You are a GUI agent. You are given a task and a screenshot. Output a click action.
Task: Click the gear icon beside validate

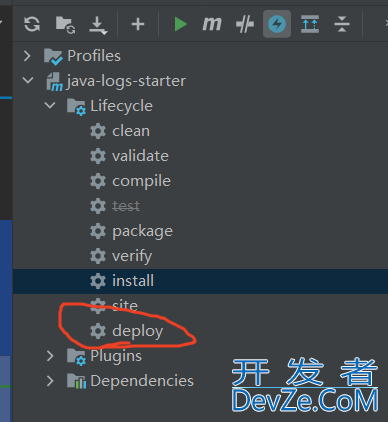pyautogui.click(x=98, y=156)
